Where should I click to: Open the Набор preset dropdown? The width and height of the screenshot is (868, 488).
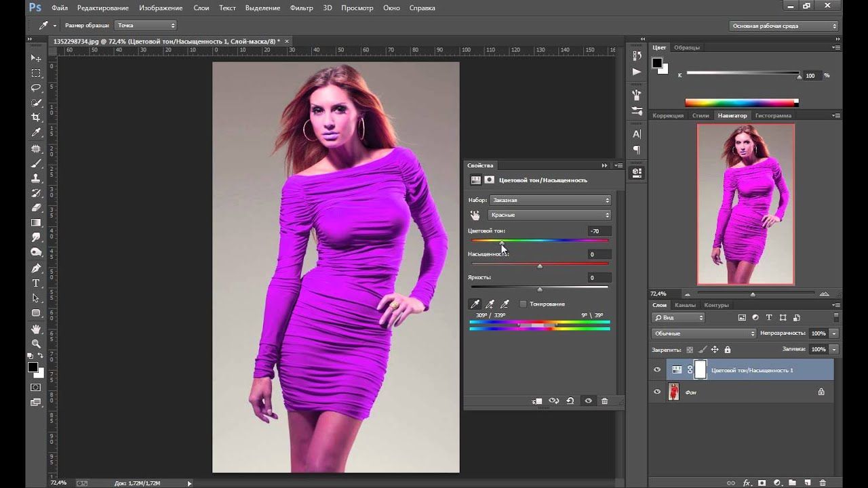coord(549,201)
